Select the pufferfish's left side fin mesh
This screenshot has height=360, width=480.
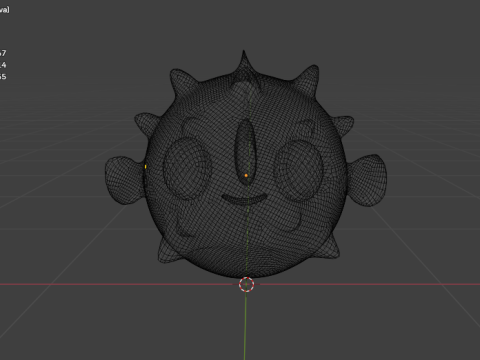[124, 180]
